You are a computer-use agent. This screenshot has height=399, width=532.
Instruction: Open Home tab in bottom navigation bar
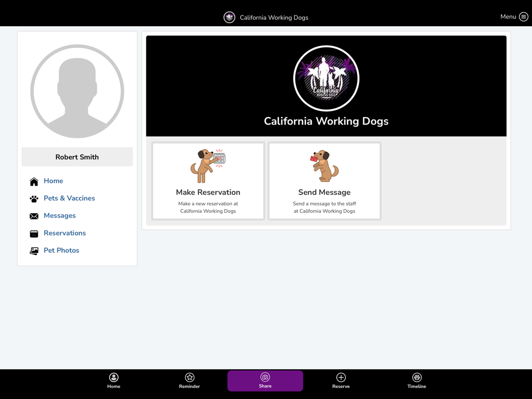click(114, 381)
